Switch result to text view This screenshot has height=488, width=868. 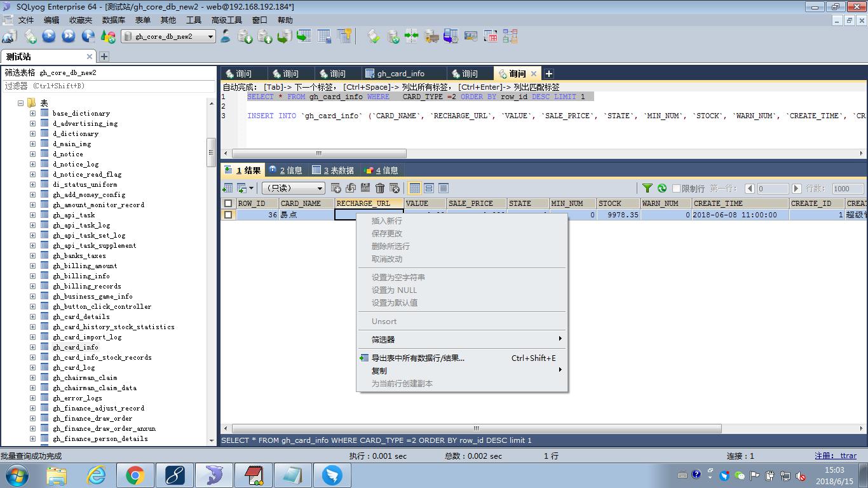(444, 188)
